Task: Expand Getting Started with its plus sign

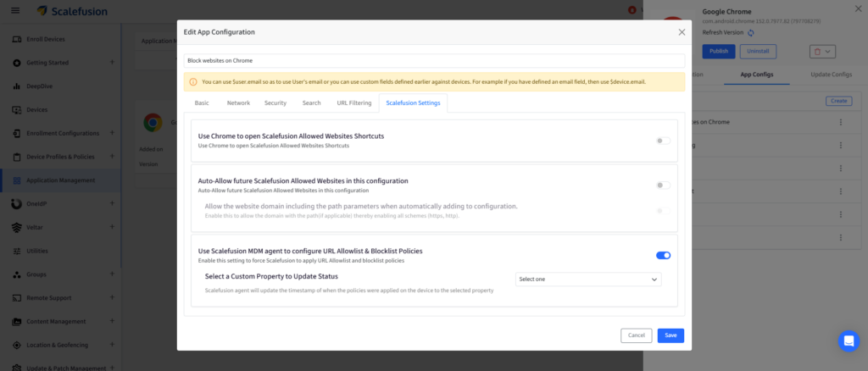Action: (112, 63)
